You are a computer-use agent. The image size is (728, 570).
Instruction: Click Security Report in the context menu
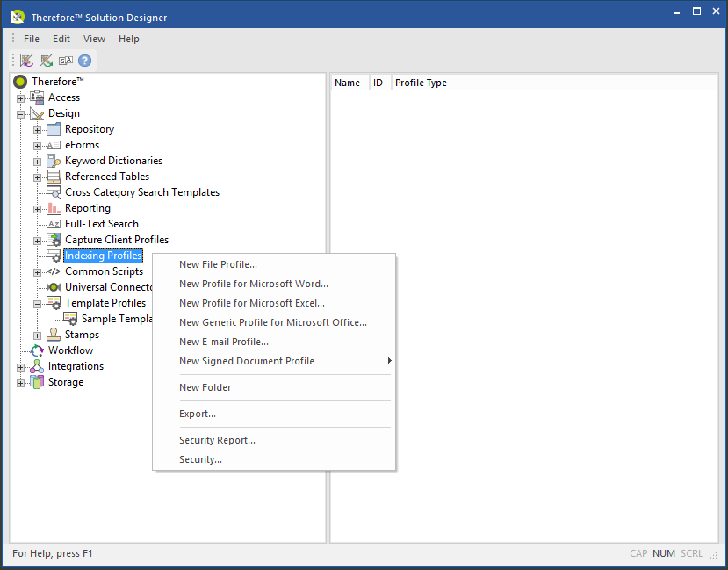click(217, 440)
